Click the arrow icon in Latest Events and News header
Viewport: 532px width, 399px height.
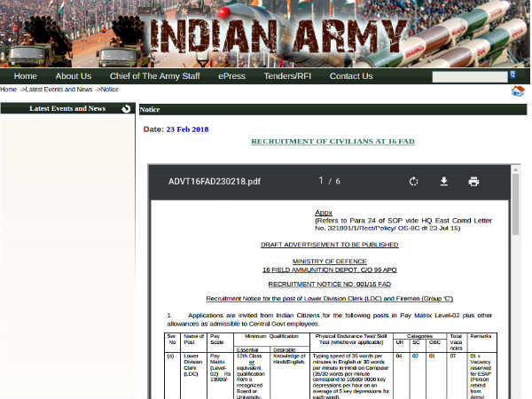(126, 108)
